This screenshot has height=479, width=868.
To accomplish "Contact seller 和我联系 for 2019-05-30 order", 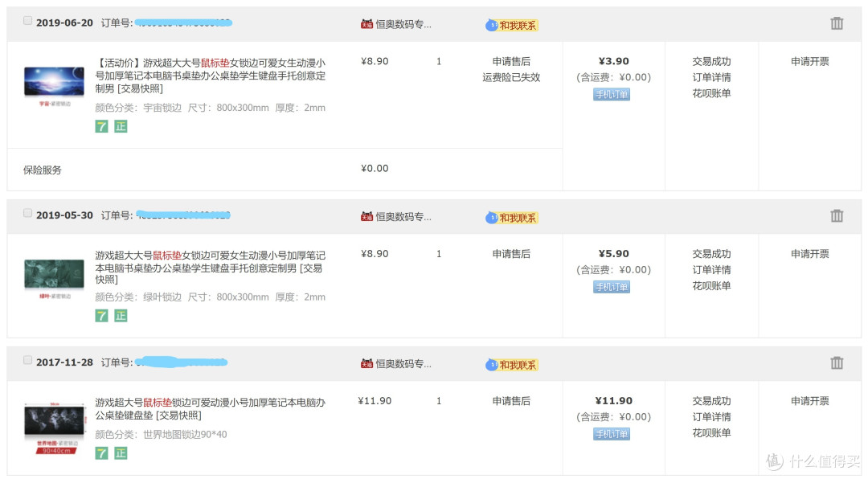I will tap(512, 218).
